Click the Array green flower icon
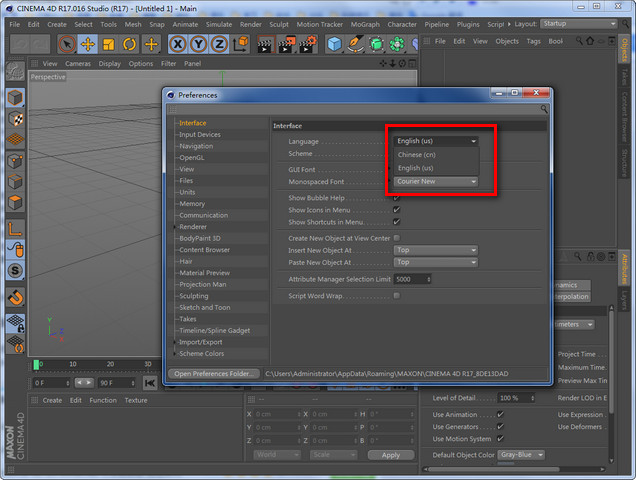Viewport: 636px width, 480px height. point(397,44)
